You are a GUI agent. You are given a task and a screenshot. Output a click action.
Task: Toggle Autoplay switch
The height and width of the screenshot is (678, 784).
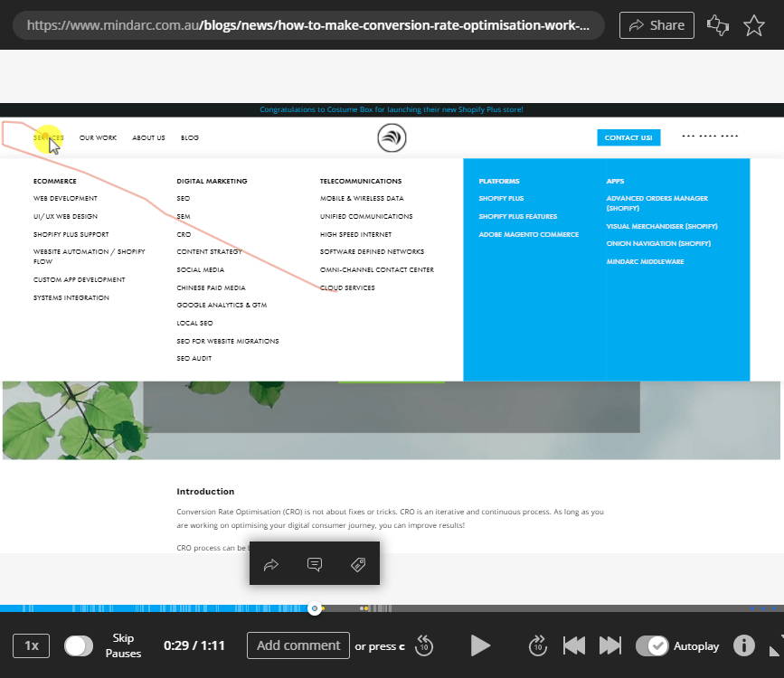tap(652, 645)
